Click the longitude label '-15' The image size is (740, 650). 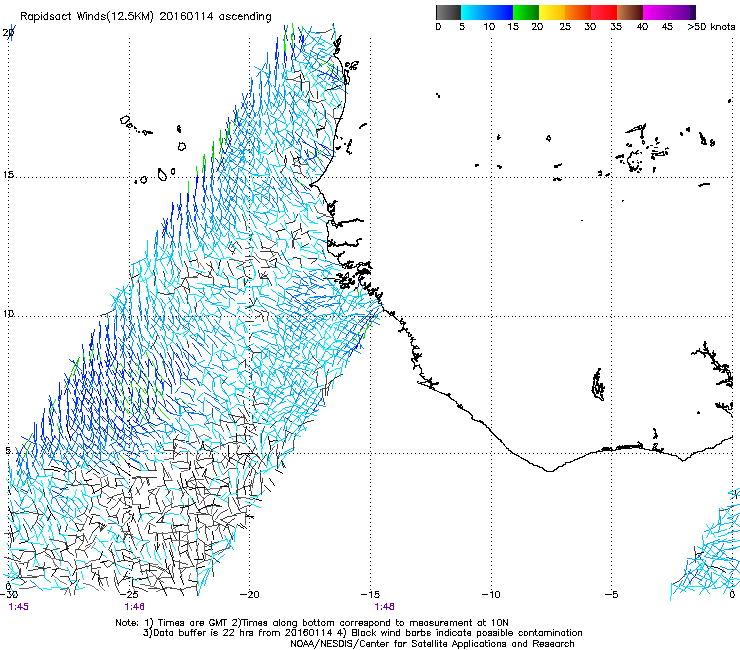370,594
